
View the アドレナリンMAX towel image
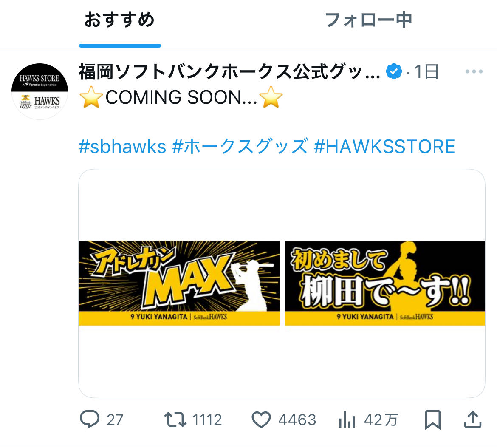179,283
